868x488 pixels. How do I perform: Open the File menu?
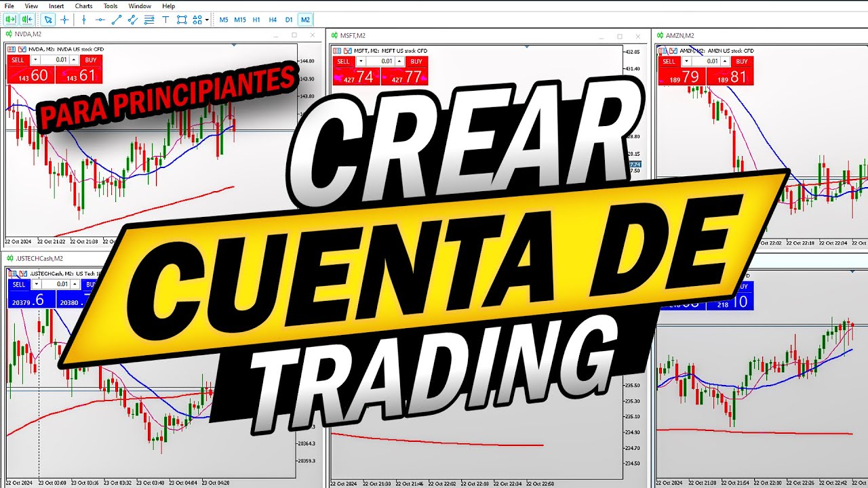9,6
